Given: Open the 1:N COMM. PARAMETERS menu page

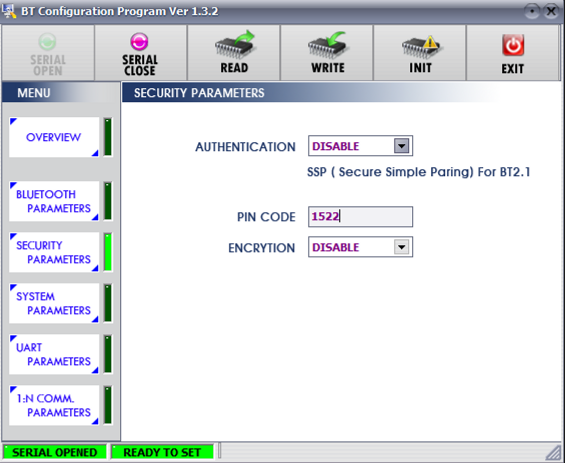Looking at the screenshot, I should click(x=54, y=405).
